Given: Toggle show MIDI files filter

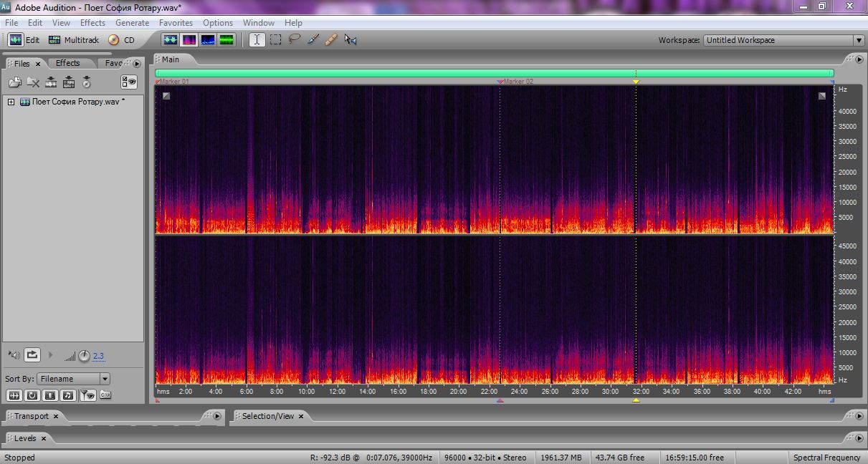Looking at the screenshot, I should [x=68, y=395].
